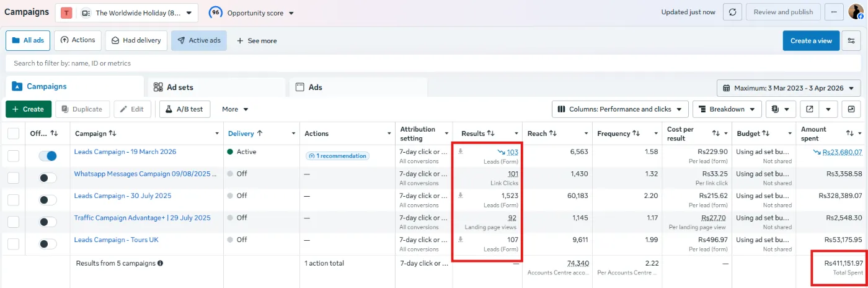Click download icon in Leads Campaign 19 March results
This screenshot has height=288, width=868.
pyautogui.click(x=461, y=151)
